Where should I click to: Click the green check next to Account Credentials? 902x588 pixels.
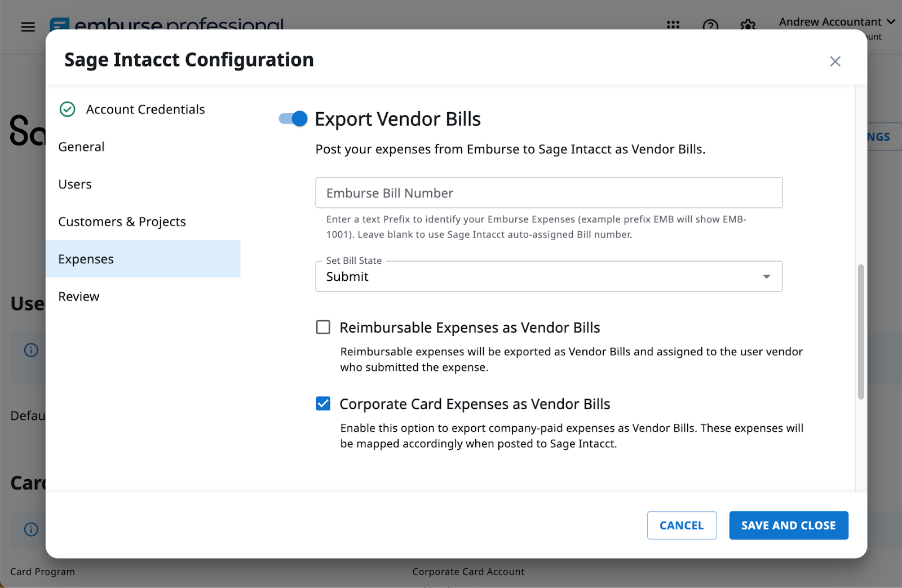tap(68, 109)
